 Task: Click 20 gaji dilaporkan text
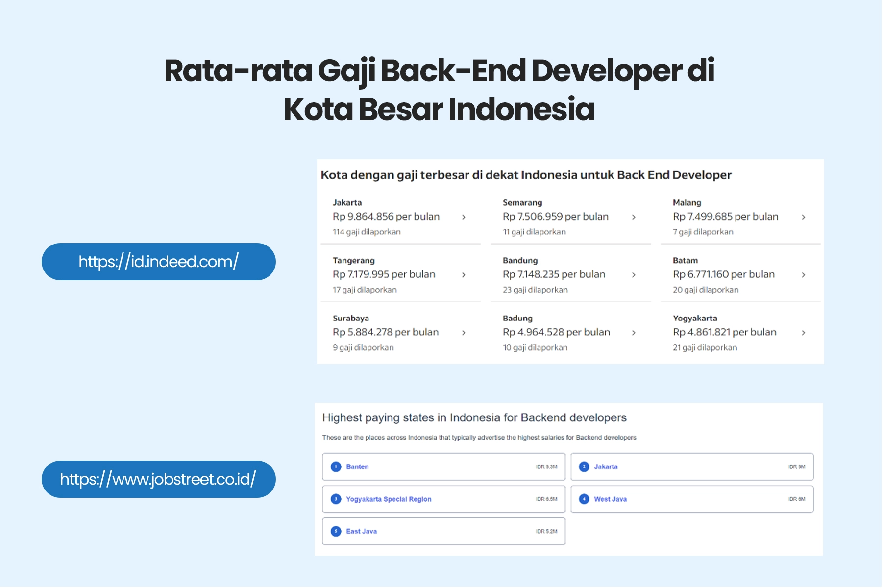[706, 290]
